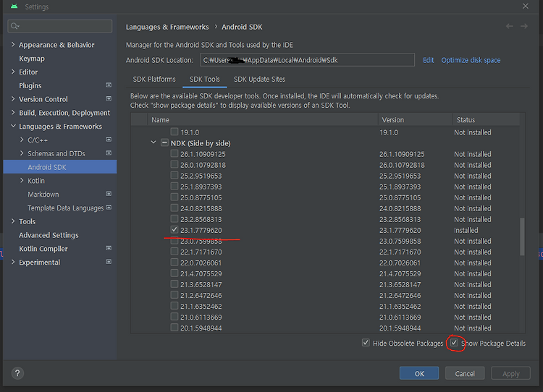Open Kotlin Compiler settings page

pos(43,248)
